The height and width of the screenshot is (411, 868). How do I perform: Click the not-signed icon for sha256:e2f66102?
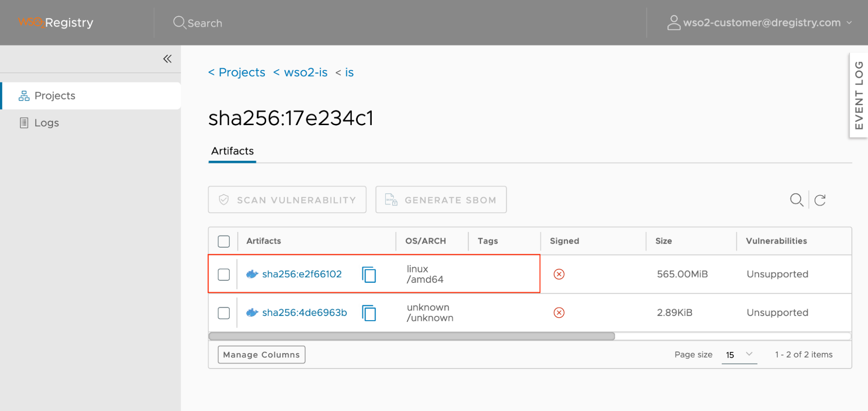[559, 274]
